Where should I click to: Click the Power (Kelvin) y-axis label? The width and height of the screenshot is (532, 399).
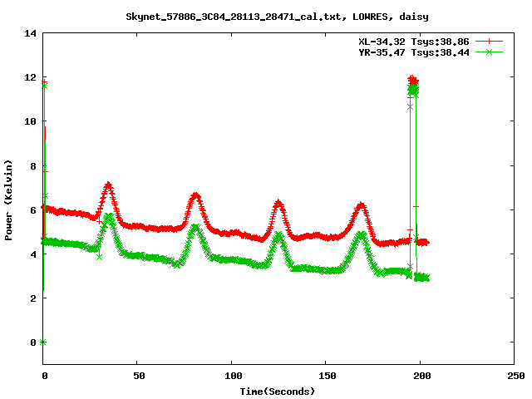click(8, 200)
